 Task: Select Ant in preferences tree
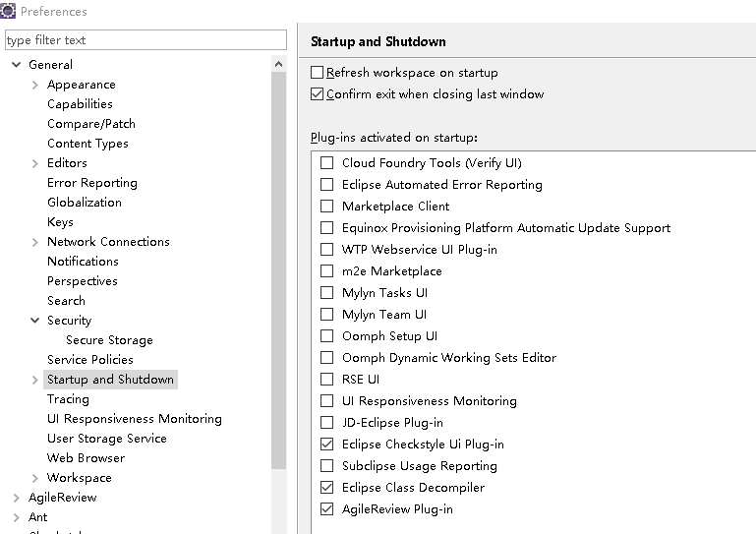click(38, 517)
